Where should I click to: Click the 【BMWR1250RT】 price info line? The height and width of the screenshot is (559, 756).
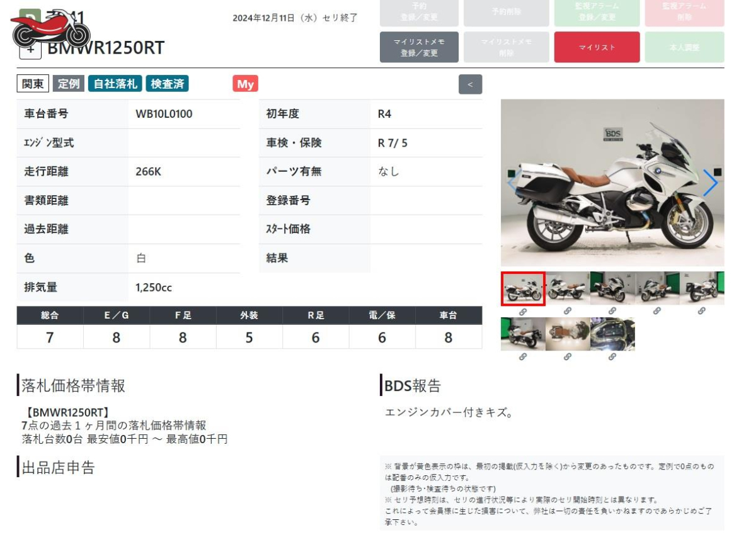point(67,412)
